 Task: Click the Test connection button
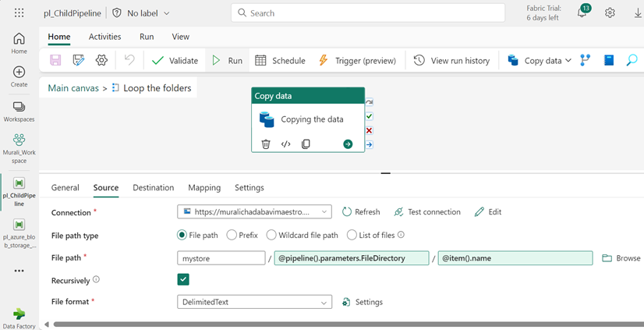(427, 212)
